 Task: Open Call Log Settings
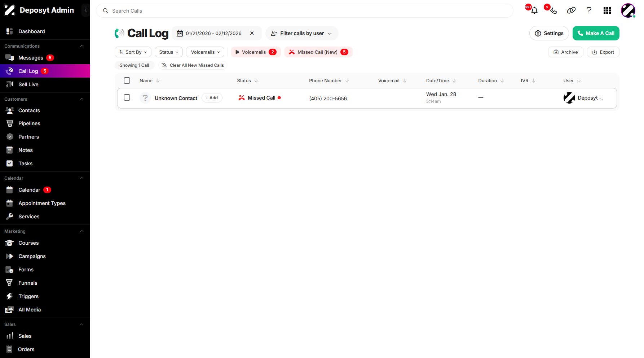click(x=549, y=33)
